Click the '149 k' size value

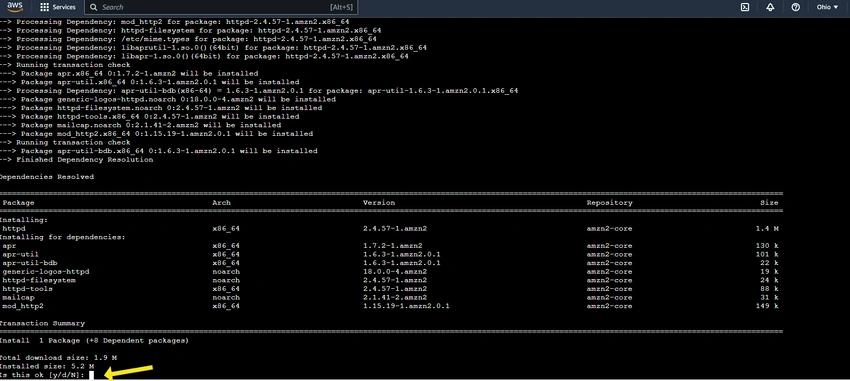coord(767,306)
